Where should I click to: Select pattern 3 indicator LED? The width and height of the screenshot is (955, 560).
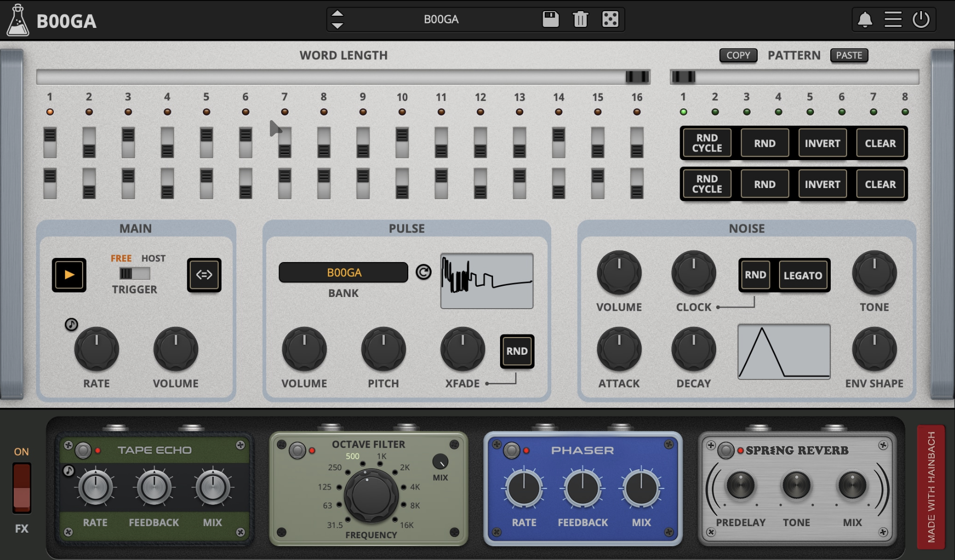pos(747,111)
